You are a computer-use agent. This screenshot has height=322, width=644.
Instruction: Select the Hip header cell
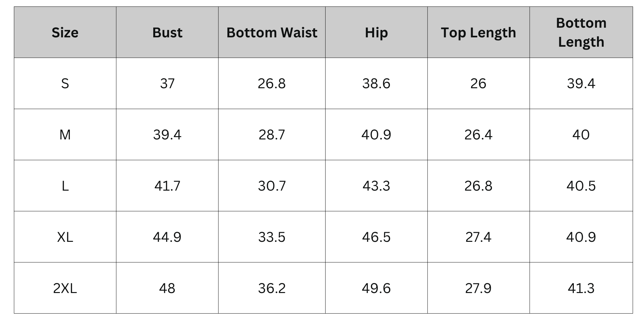click(x=376, y=33)
